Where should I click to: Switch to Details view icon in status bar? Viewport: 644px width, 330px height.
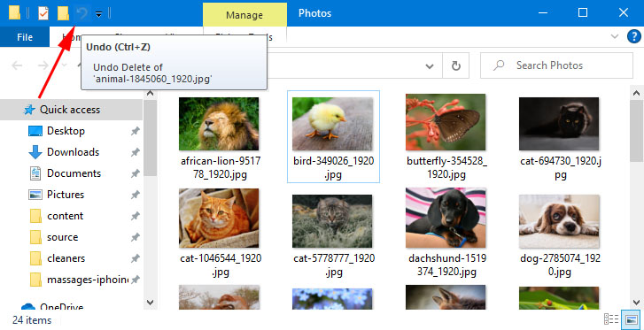pos(611,319)
